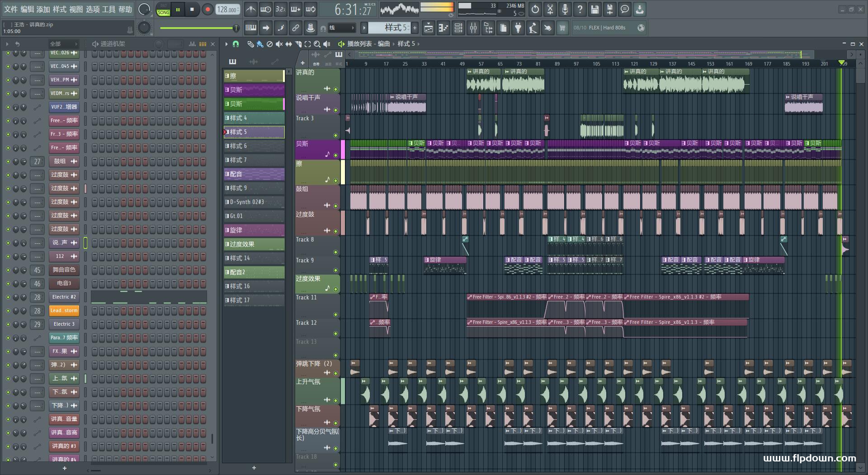The image size is (868, 475).
Task: Expand arrow after 样式 5 in playlist title
Action: point(419,44)
